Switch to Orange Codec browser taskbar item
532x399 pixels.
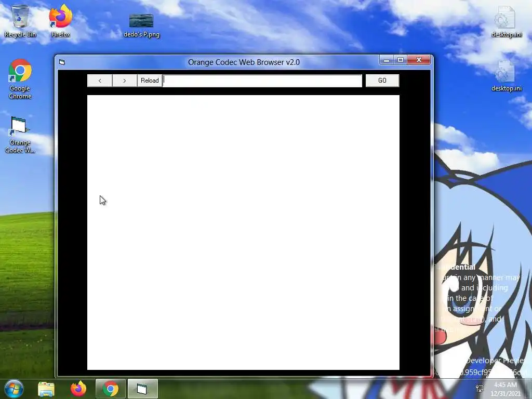[142, 389]
